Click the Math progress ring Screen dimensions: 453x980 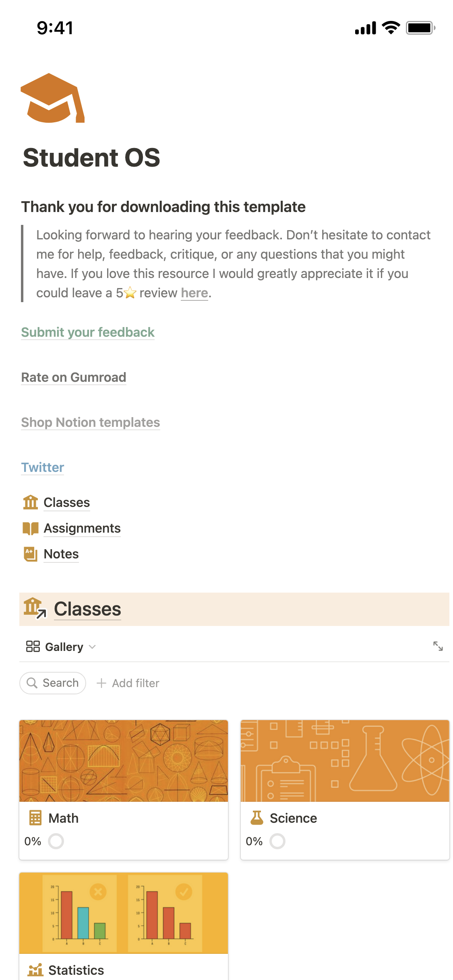(x=56, y=841)
